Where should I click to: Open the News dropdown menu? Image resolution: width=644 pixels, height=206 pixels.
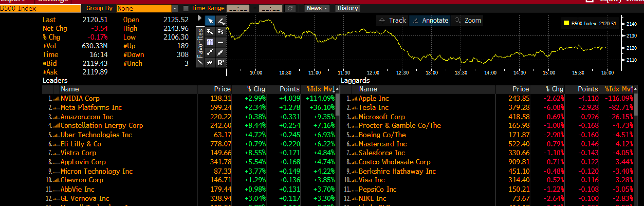(317, 8)
